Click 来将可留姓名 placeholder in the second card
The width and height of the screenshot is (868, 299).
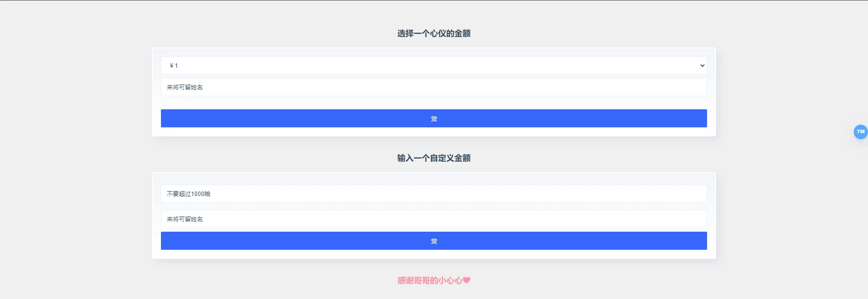pos(185,219)
